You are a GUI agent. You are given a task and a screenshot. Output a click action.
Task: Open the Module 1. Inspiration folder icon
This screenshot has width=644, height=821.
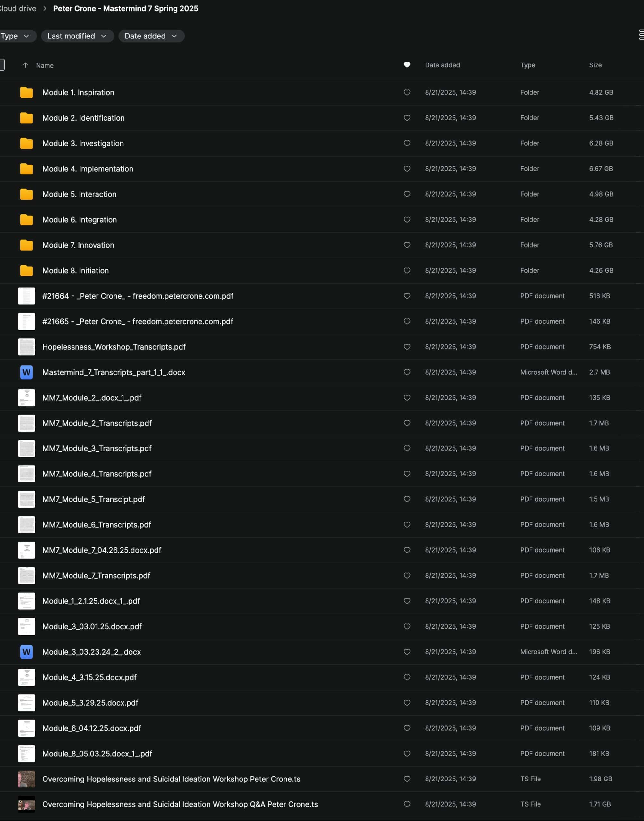pyautogui.click(x=26, y=92)
